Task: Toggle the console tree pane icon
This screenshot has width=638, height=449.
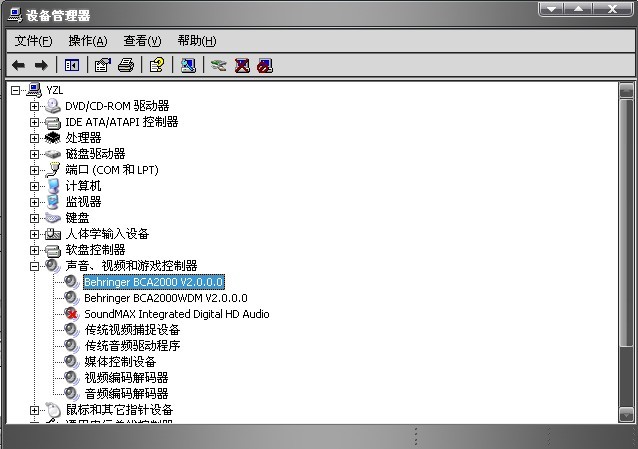Action: (72, 65)
